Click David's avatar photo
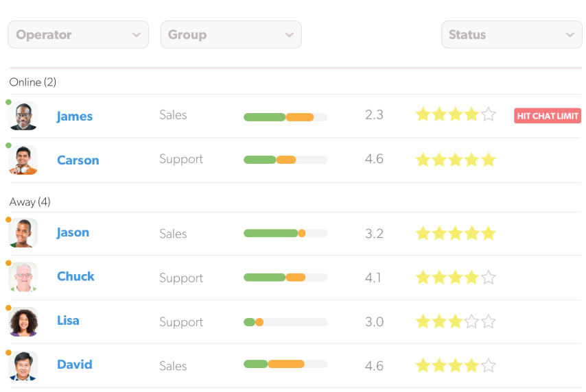The image size is (586, 392). click(23, 366)
